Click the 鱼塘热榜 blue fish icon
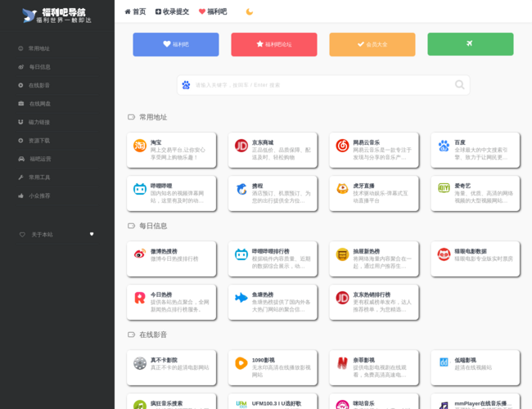The height and width of the screenshot is (409, 532). pyautogui.click(x=241, y=298)
